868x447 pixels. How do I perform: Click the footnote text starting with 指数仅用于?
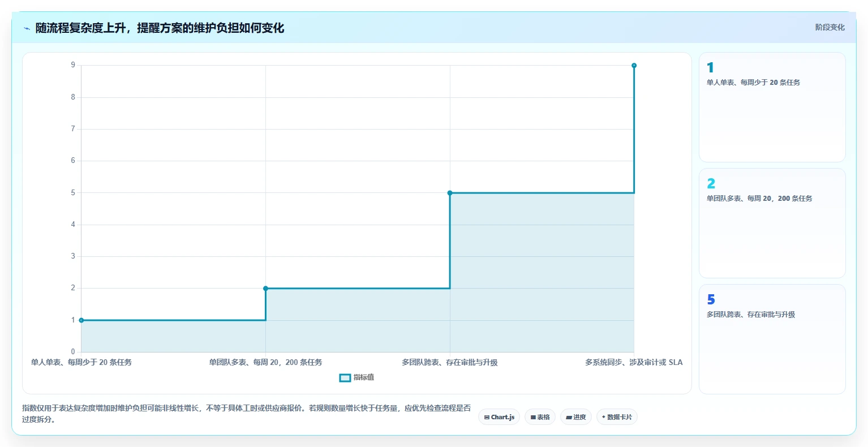pos(246,414)
